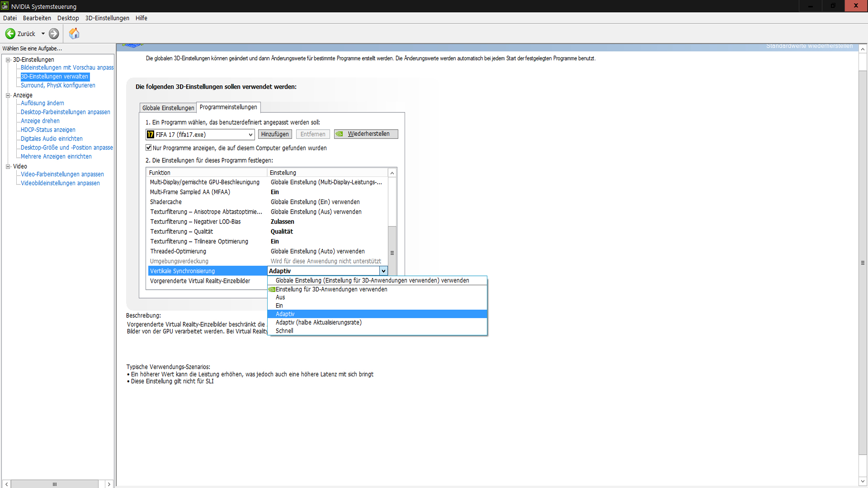Open 'Auflösung ändern' in task tree
868x488 pixels.
(42, 103)
